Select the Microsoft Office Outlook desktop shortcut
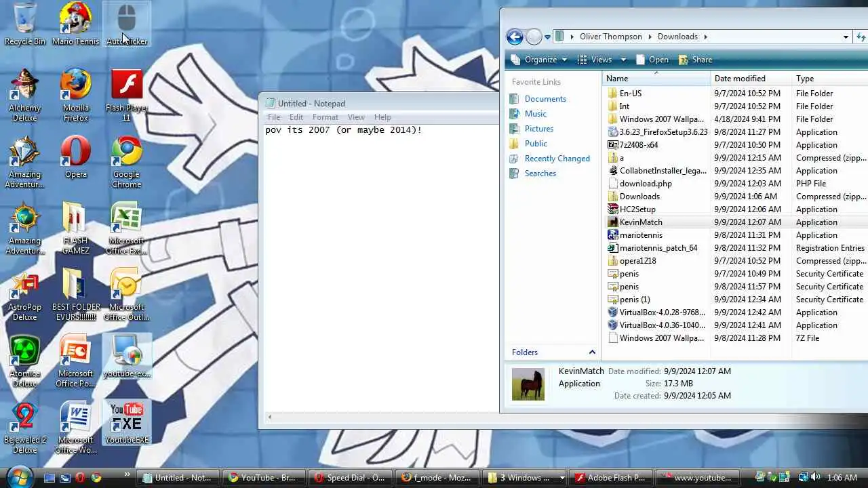The height and width of the screenshot is (488, 868). 127,294
